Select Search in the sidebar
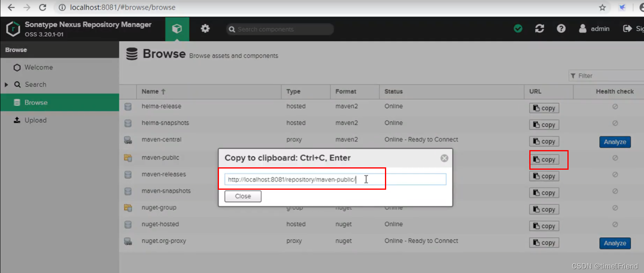Image resolution: width=644 pixels, height=273 pixels. pyautogui.click(x=35, y=84)
